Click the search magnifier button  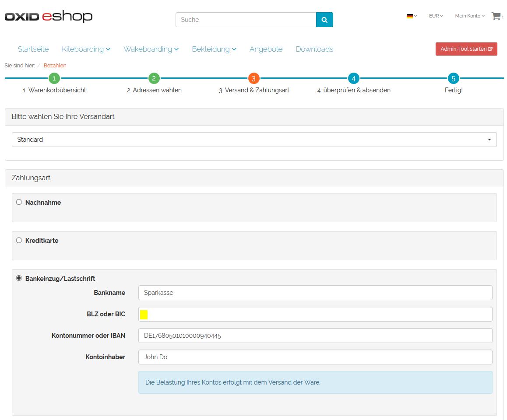pos(324,20)
